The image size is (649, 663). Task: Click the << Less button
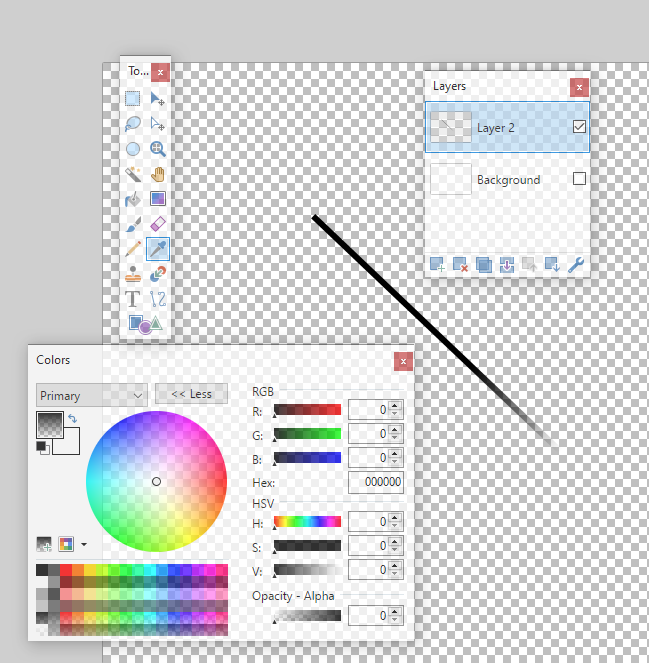191,394
